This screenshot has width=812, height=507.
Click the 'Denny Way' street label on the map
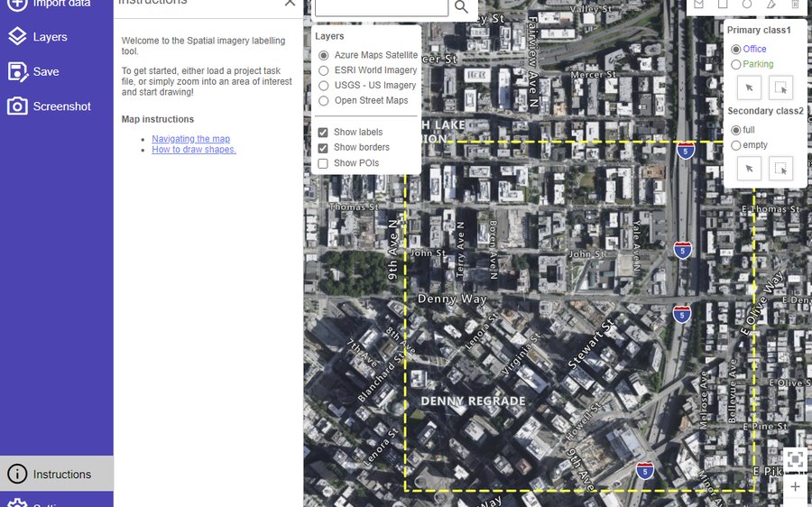452,299
